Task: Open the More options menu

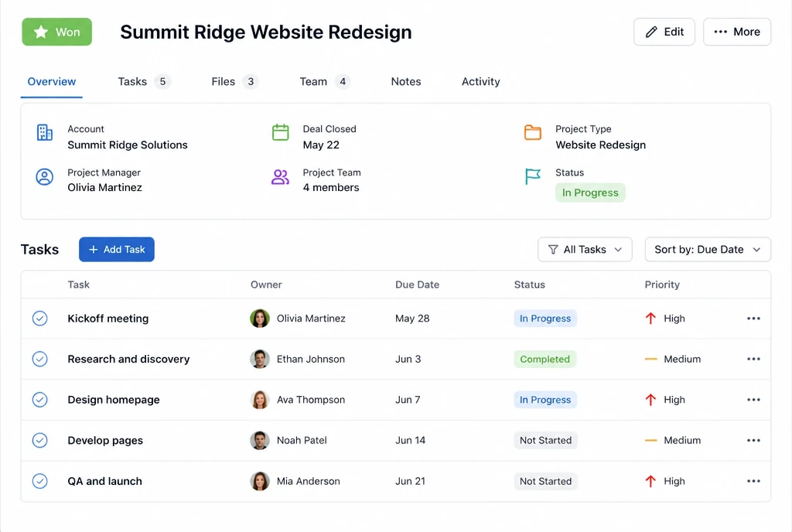Action: tap(737, 32)
